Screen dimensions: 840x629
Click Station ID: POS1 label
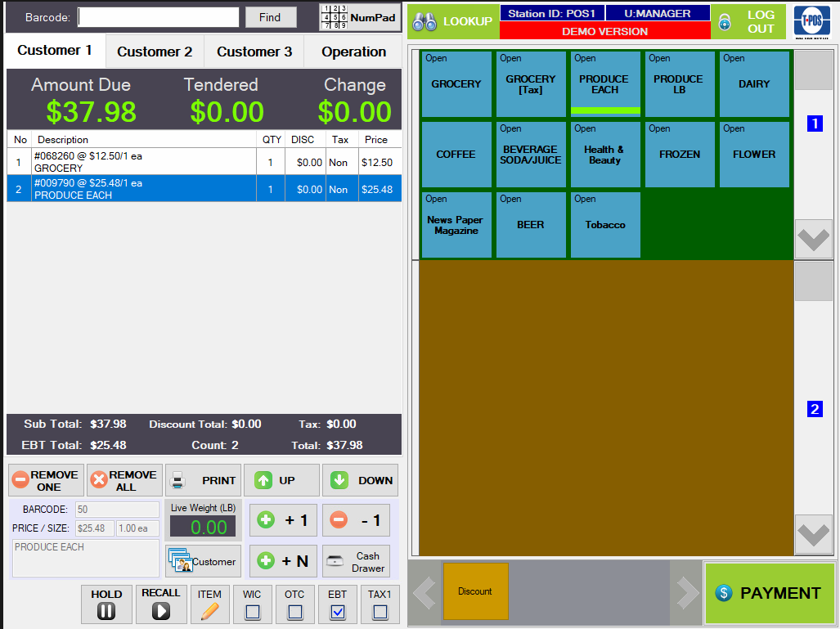pos(552,13)
